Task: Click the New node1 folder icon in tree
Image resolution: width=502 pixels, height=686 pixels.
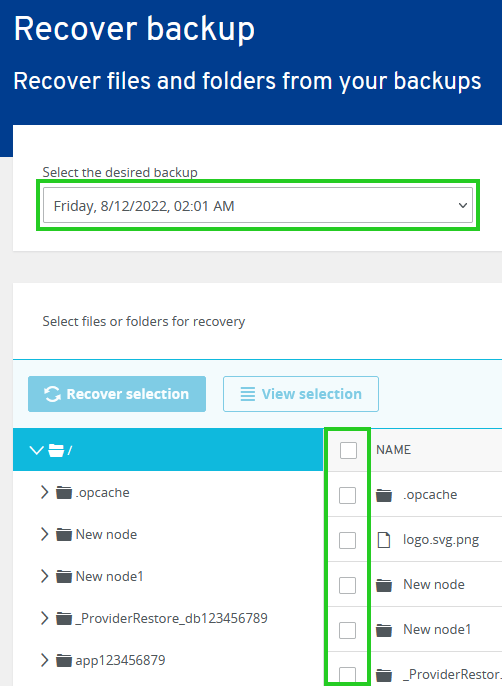Action: 64,577
